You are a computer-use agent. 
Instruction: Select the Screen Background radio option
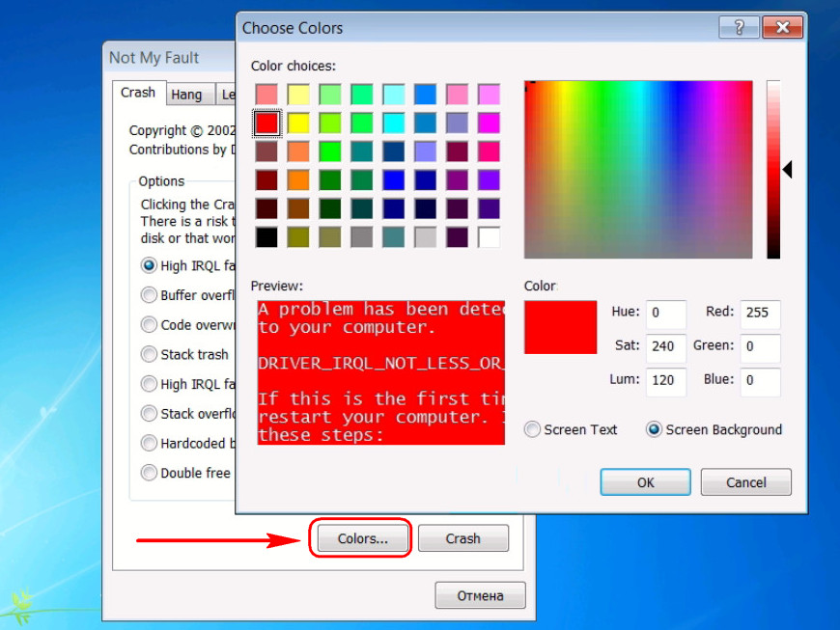(x=714, y=429)
